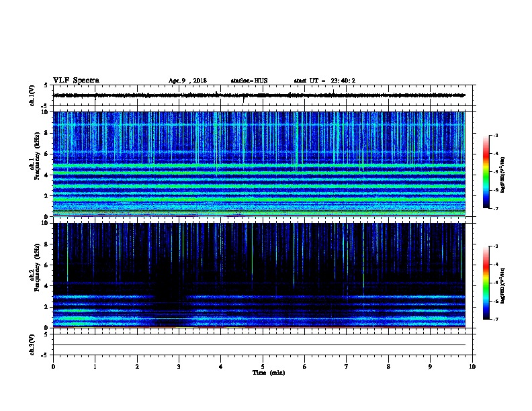532x411 pixels.
Task: Click the "7" tick on the time axis
Action: (x=347, y=367)
